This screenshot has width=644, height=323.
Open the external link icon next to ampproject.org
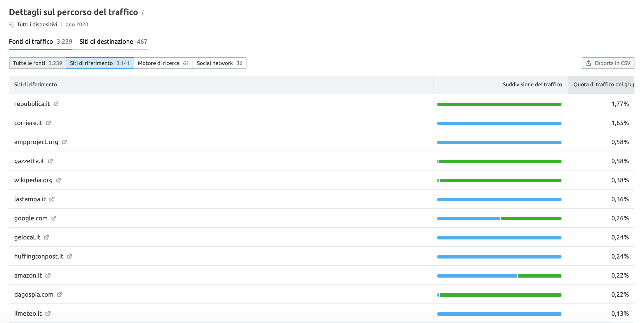pyautogui.click(x=65, y=142)
